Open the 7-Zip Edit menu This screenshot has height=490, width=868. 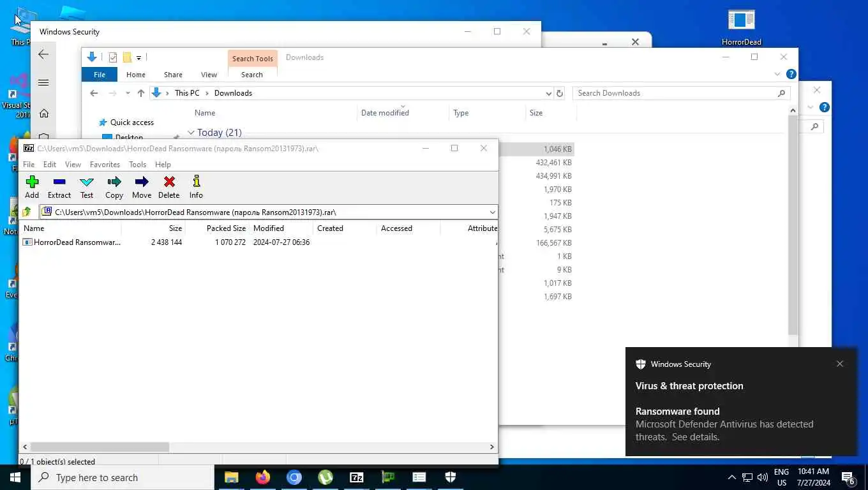click(x=50, y=165)
